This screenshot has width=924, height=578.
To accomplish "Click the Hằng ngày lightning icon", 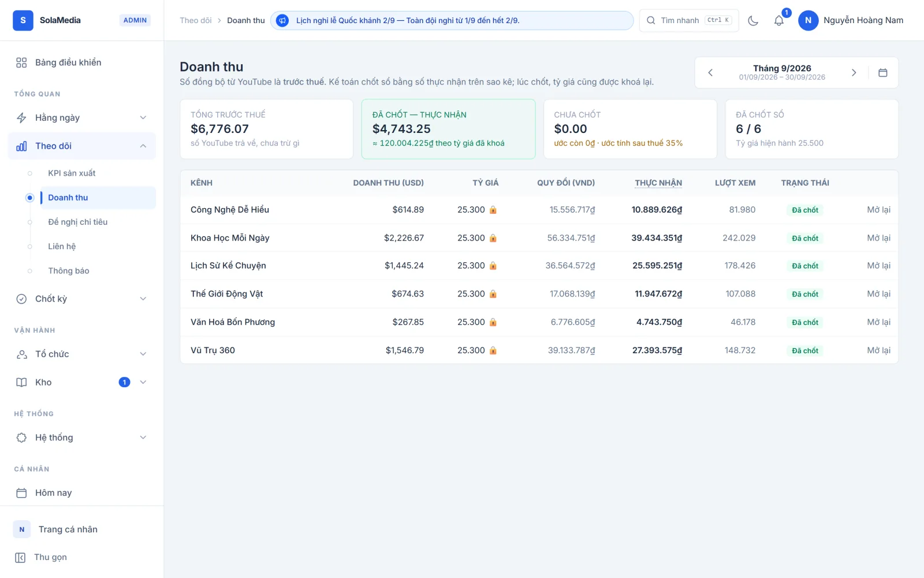I will pyautogui.click(x=21, y=118).
